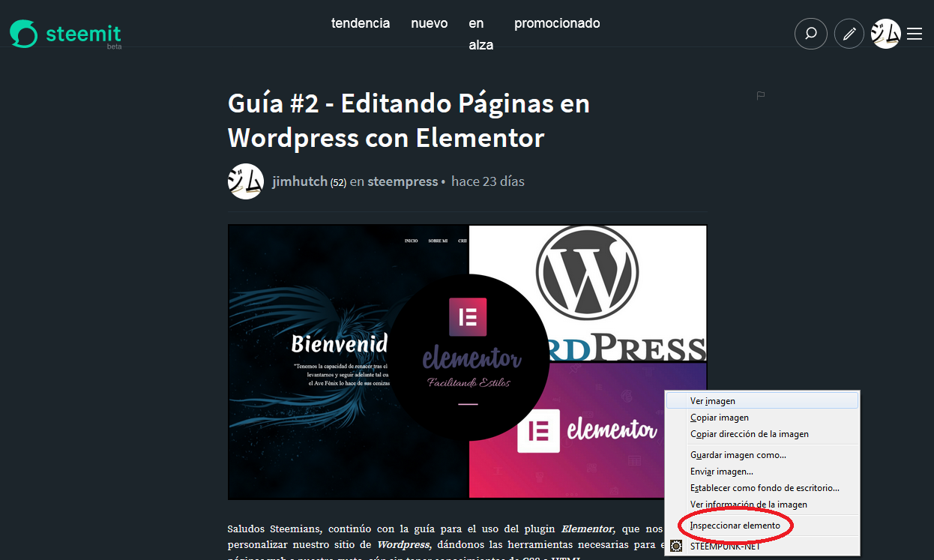
Task: Click the Saludos Steemians paragraph text
Action: click(445, 544)
